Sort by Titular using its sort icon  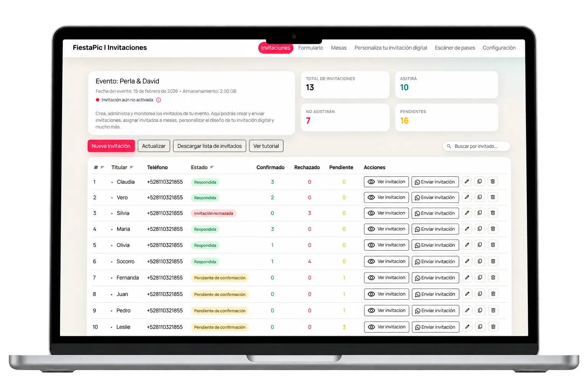coord(132,167)
